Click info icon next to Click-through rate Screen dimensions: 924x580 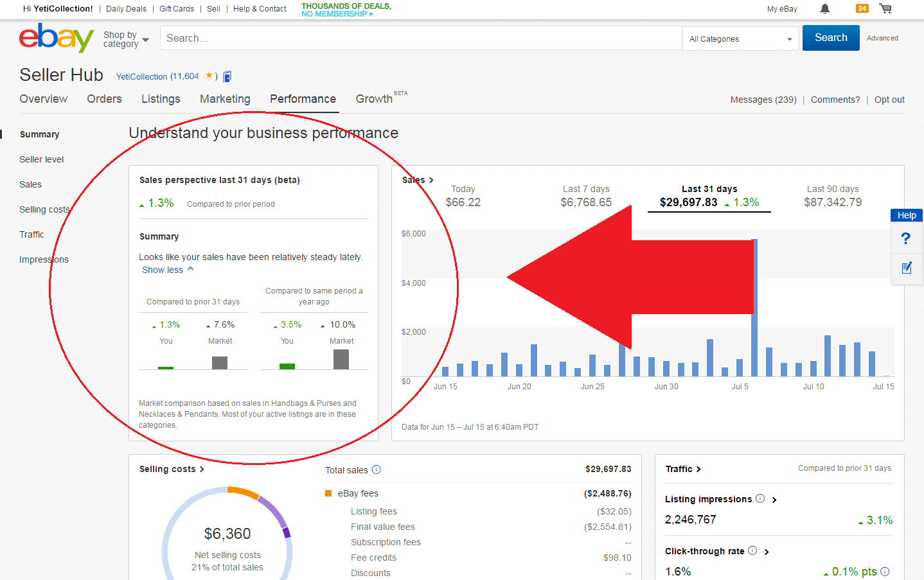752,550
